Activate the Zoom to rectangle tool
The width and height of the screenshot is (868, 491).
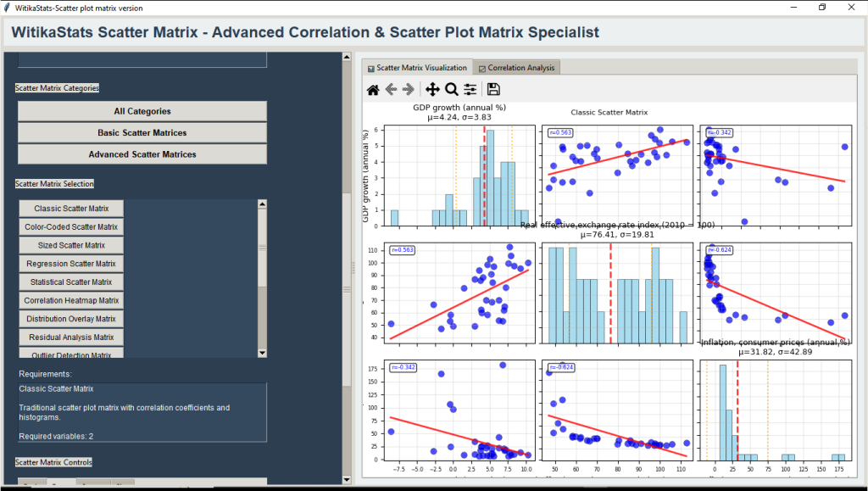[x=451, y=90]
